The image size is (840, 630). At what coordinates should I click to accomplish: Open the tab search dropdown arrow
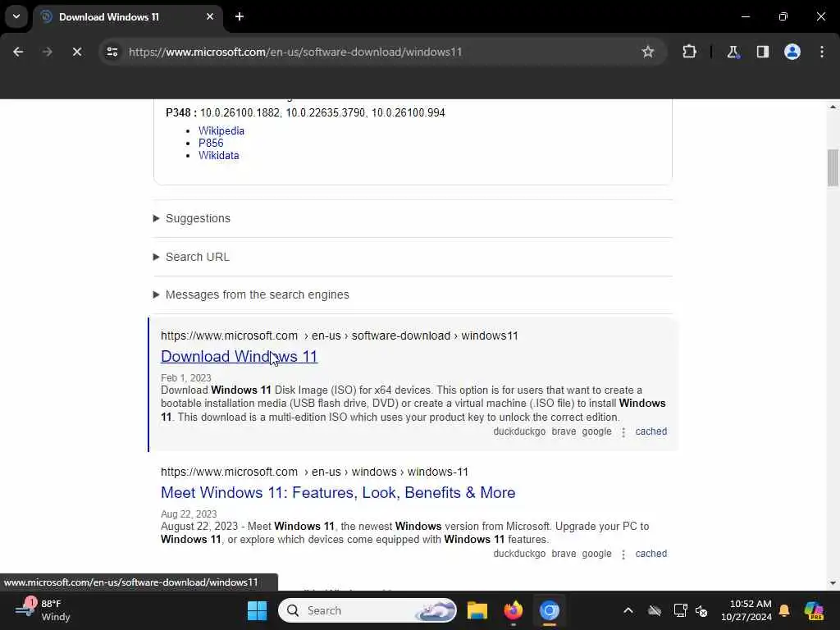(16, 16)
